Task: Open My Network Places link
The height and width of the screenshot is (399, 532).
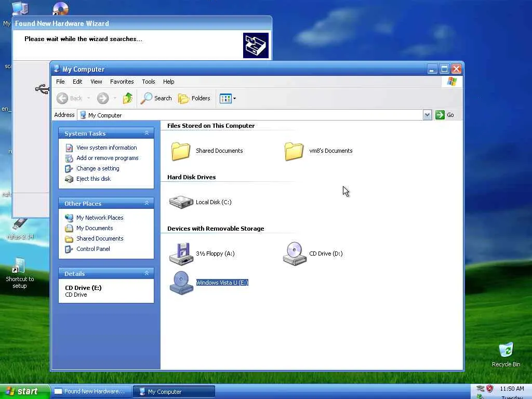Action: (100, 218)
